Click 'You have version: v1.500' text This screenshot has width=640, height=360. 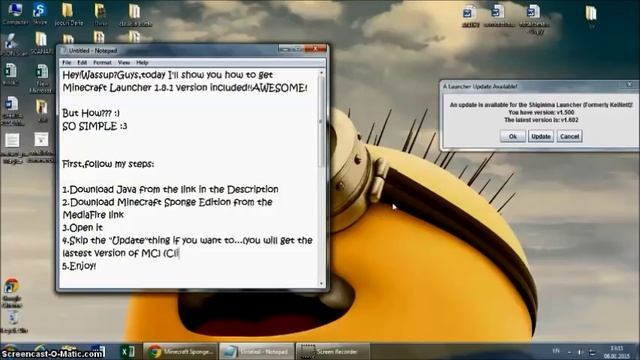541,112
